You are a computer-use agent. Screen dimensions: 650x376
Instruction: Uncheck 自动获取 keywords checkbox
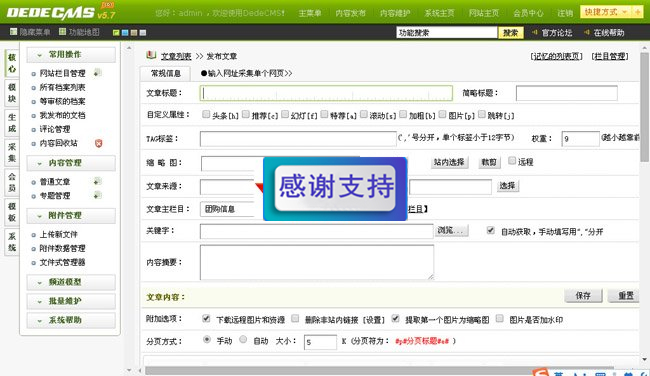point(490,230)
